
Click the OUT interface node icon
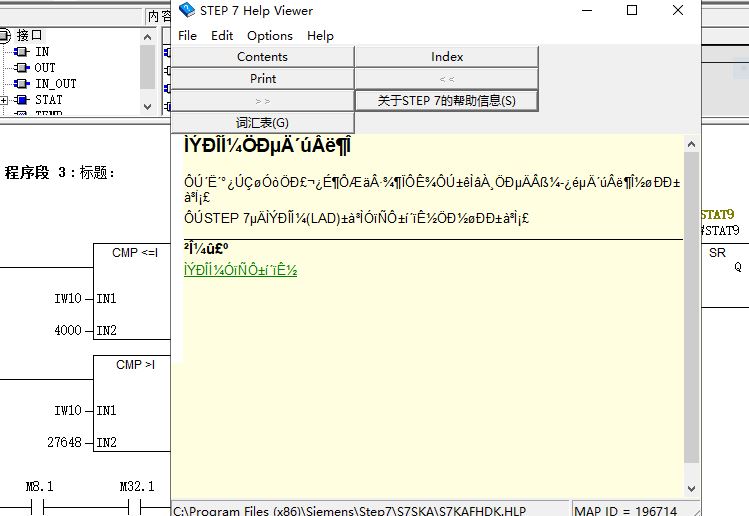pos(22,68)
